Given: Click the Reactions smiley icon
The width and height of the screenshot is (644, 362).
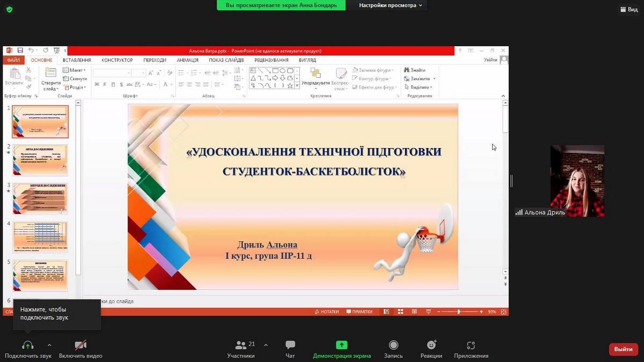Looking at the screenshot, I should point(431,345).
